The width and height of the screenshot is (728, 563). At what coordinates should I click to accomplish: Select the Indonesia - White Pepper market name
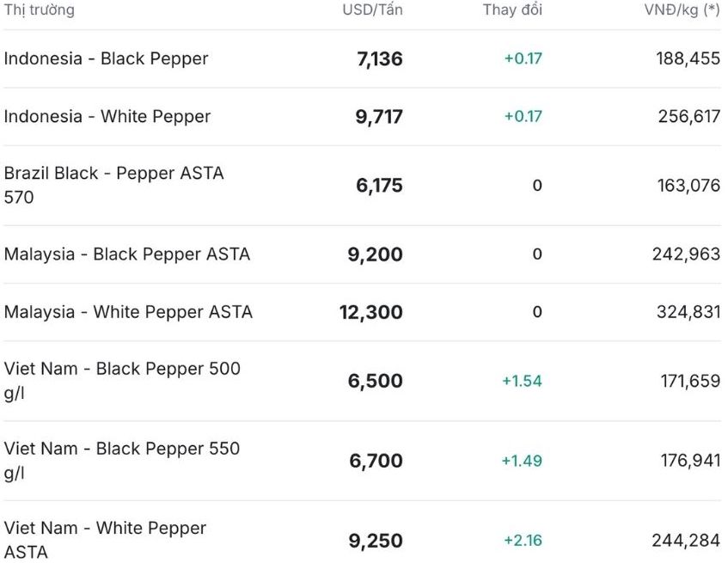pos(107,116)
